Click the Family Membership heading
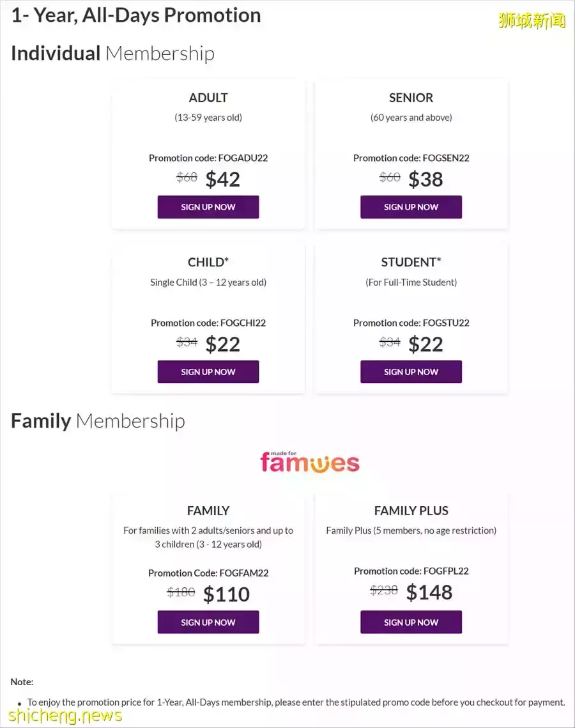575x728 pixels. [x=98, y=421]
